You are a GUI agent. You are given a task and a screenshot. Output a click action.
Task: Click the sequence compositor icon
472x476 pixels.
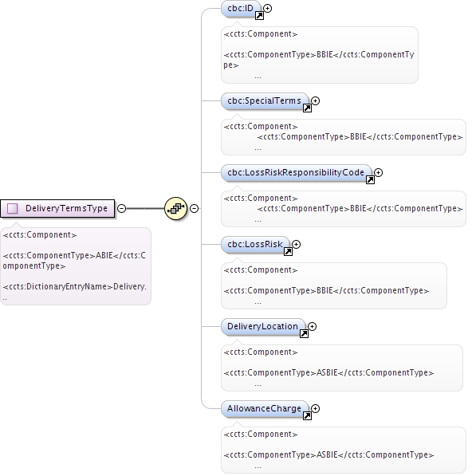175,208
